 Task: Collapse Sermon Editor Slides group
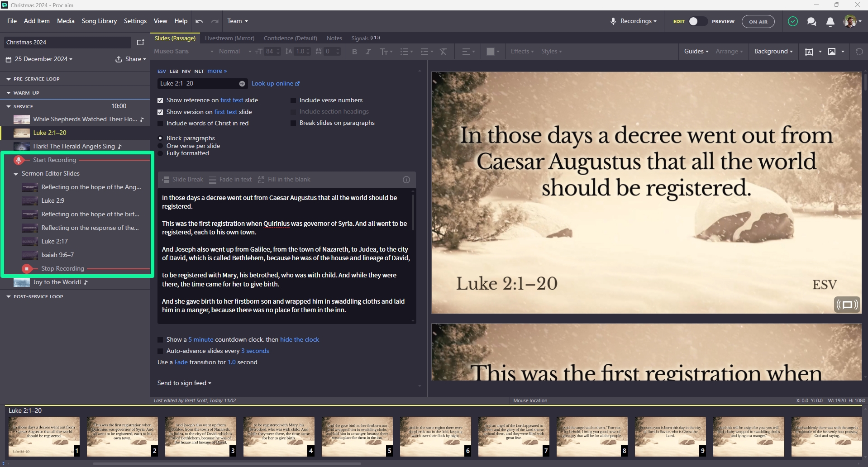click(x=16, y=174)
